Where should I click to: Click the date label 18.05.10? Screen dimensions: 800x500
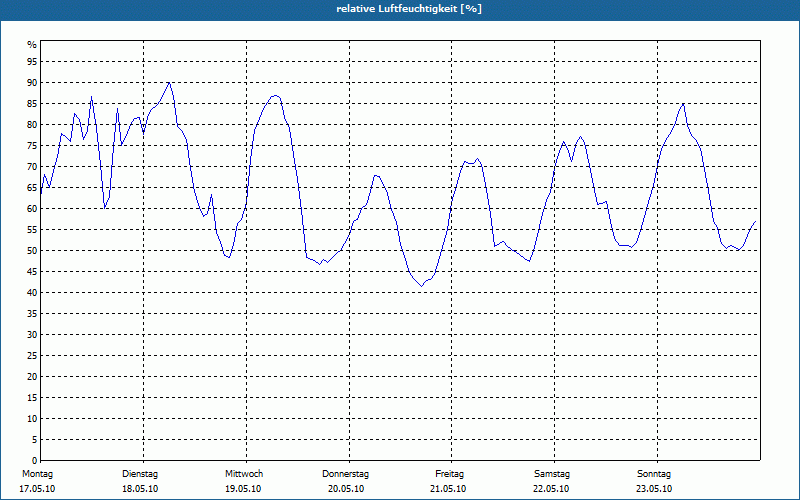(140, 489)
